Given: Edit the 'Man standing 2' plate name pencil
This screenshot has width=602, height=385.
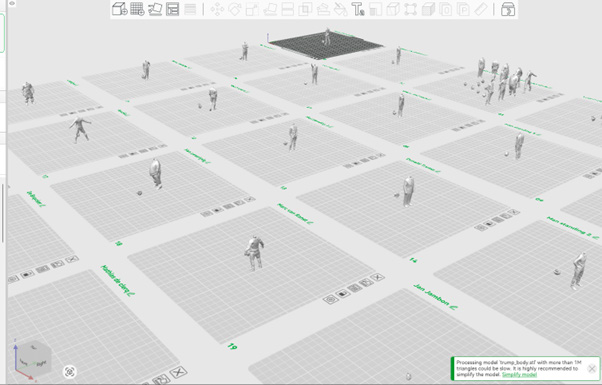Looking at the screenshot, I should [x=596, y=238].
